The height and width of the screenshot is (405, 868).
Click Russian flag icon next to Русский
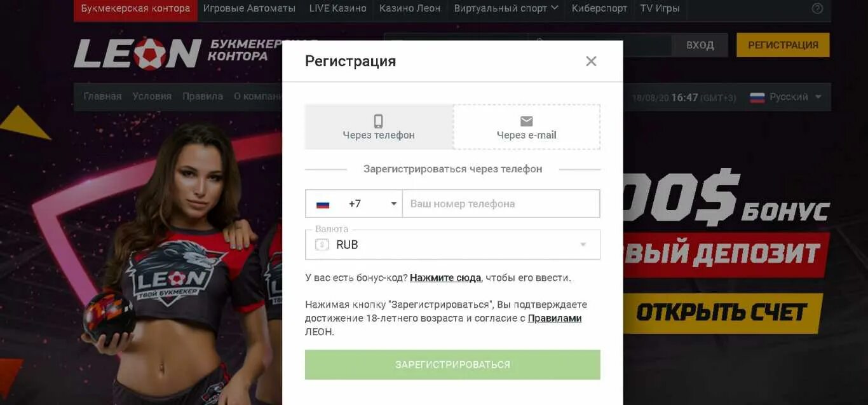[x=757, y=97]
